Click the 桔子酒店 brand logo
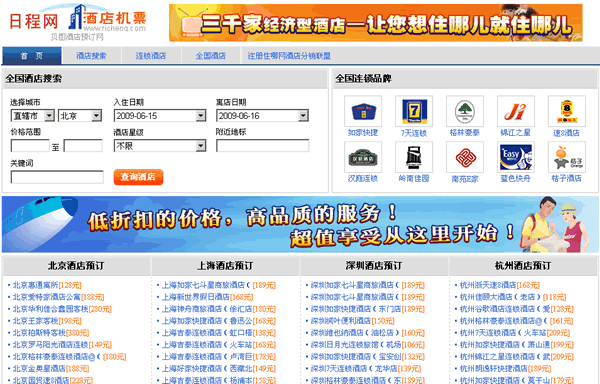The width and height of the screenshot is (600, 384). coord(566,157)
